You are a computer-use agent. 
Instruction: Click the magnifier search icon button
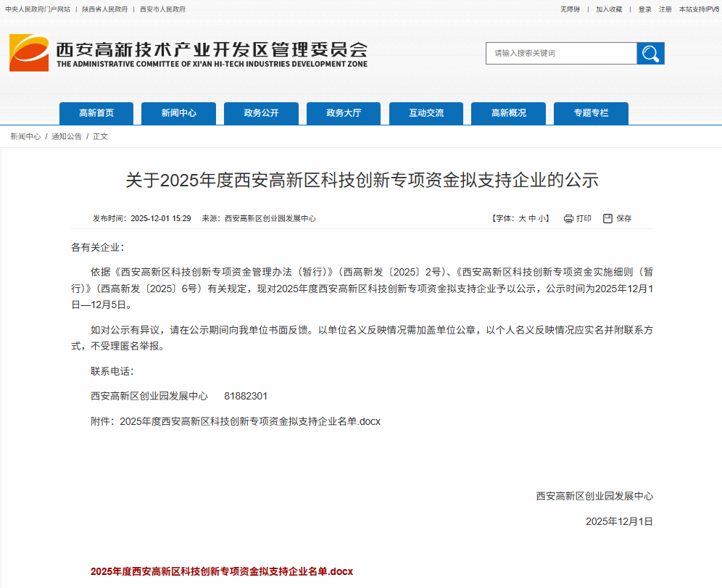pos(650,54)
